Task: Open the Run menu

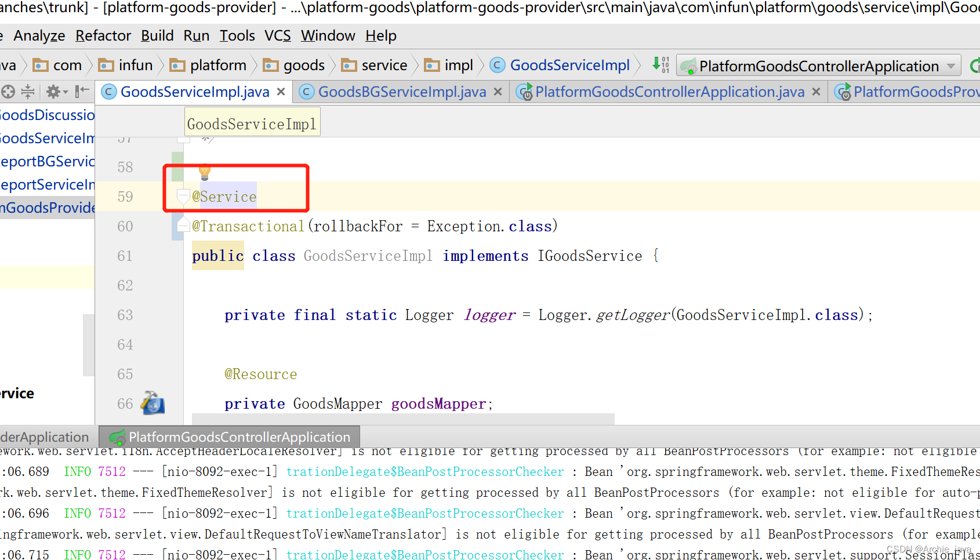Action: coord(197,36)
